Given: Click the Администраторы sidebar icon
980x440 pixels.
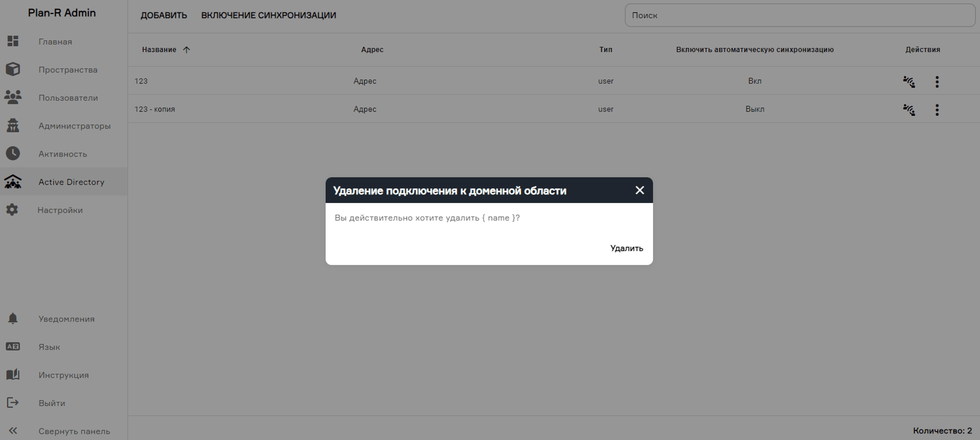Looking at the screenshot, I should [13, 126].
